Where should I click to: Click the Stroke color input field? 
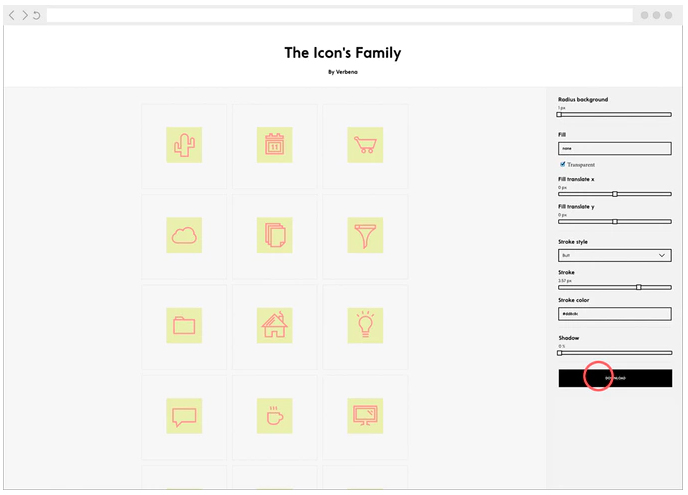coord(615,314)
